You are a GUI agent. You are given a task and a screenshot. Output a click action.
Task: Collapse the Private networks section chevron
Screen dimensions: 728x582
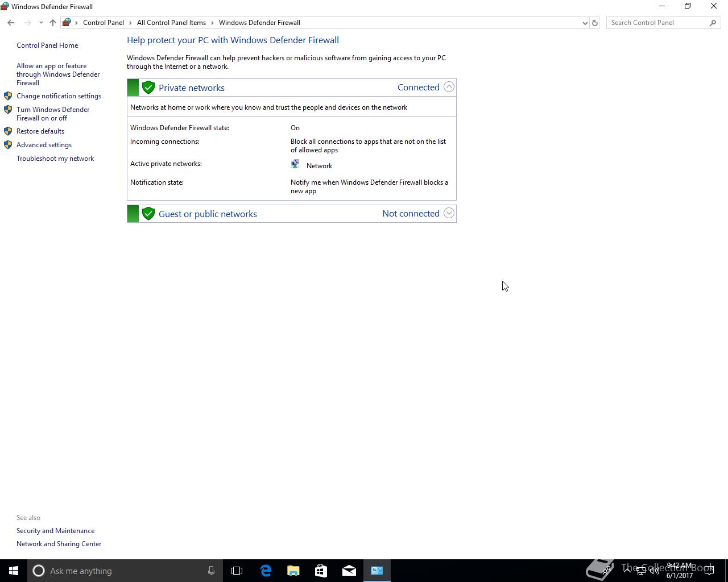tap(449, 87)
